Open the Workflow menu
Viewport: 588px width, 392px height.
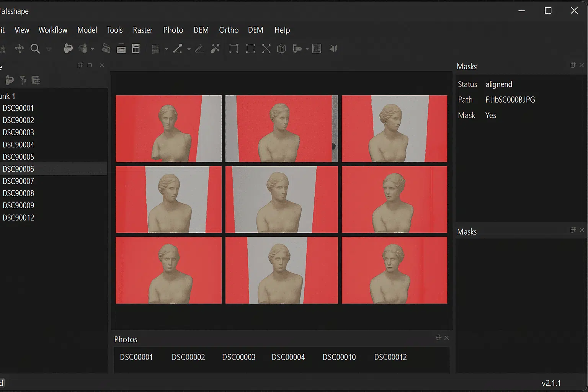click(x=53, y=30)
